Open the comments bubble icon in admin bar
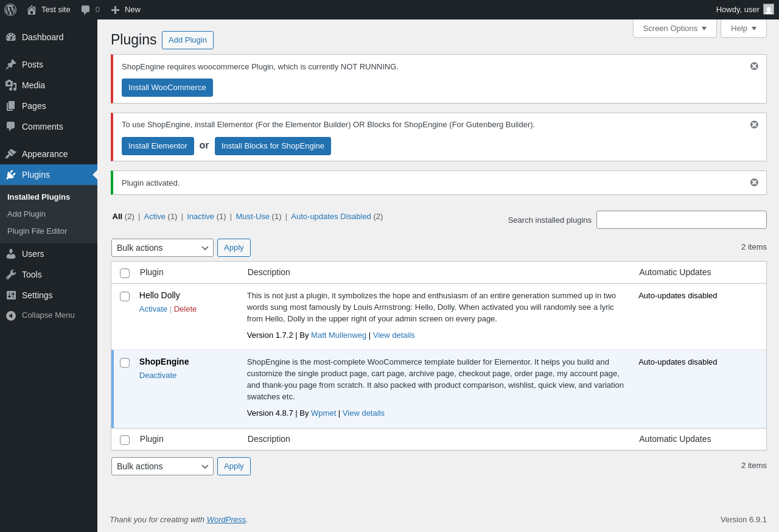Image resolution: width=779 pixels, height=532 pixels. (85, 10)
